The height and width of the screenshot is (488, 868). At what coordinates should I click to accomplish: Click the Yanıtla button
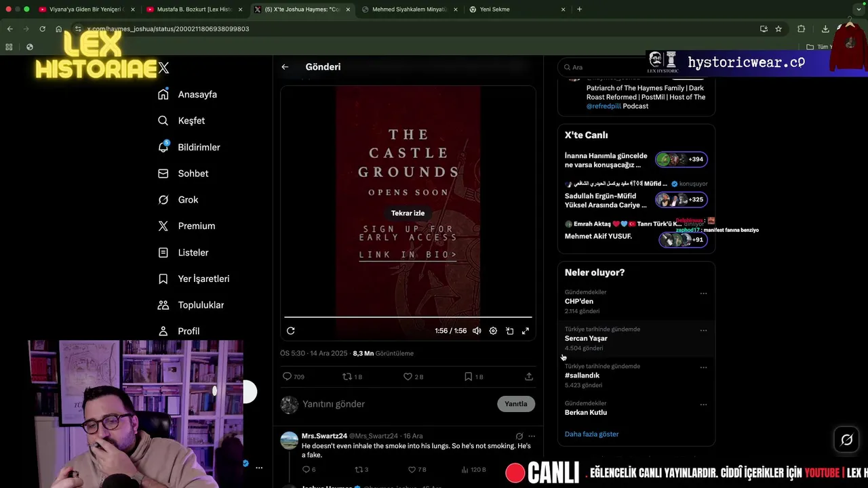click(515, 404)
